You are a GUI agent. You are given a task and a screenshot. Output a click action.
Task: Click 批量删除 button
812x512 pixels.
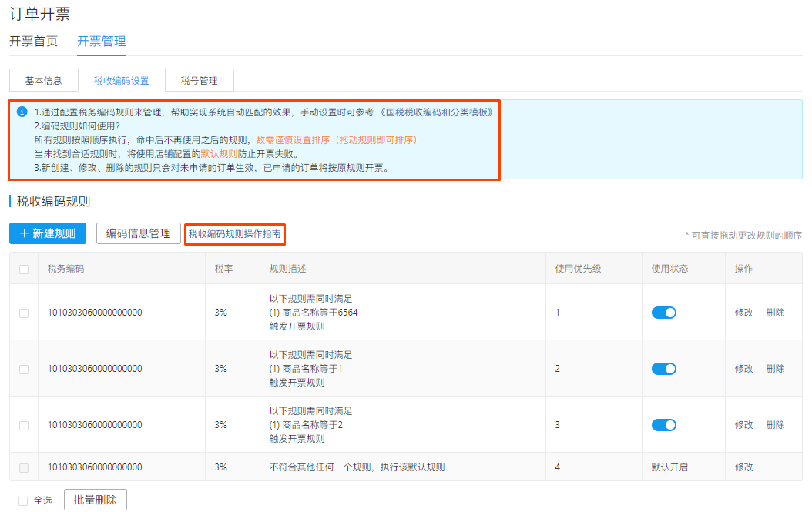96,500
